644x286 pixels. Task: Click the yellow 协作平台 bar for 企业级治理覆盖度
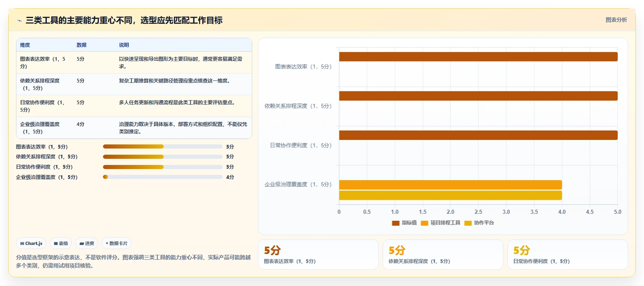click(x=450, y=195)
